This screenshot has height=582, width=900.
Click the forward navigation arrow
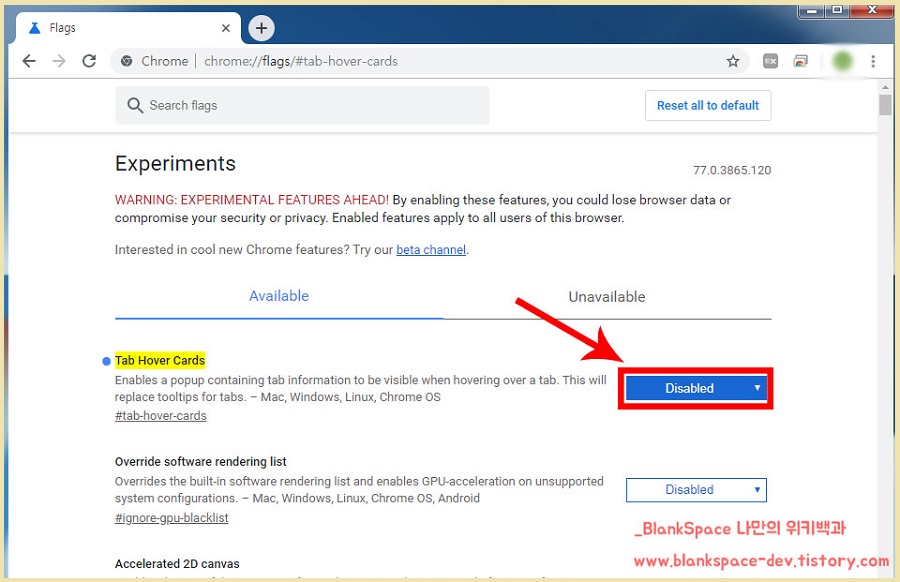pos(59,61)
